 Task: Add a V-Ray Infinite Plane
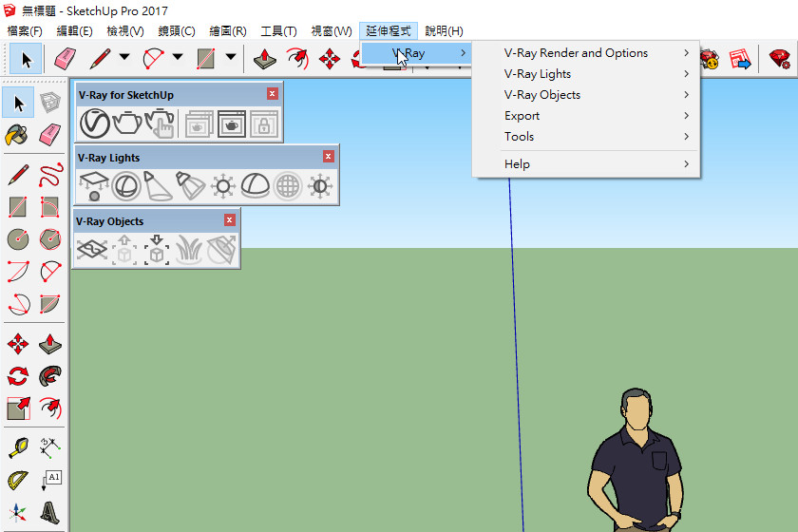click(x=91, y=249)
